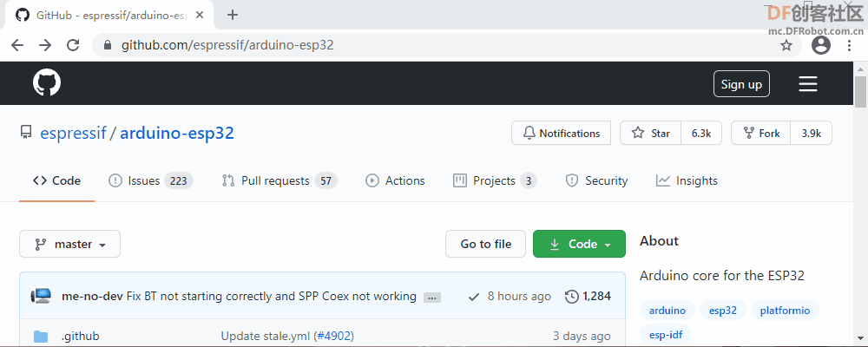This screenshot has height=347, width=868.
Task: Expand the commit message ellipsis button
Action: [x=432, y=298]
